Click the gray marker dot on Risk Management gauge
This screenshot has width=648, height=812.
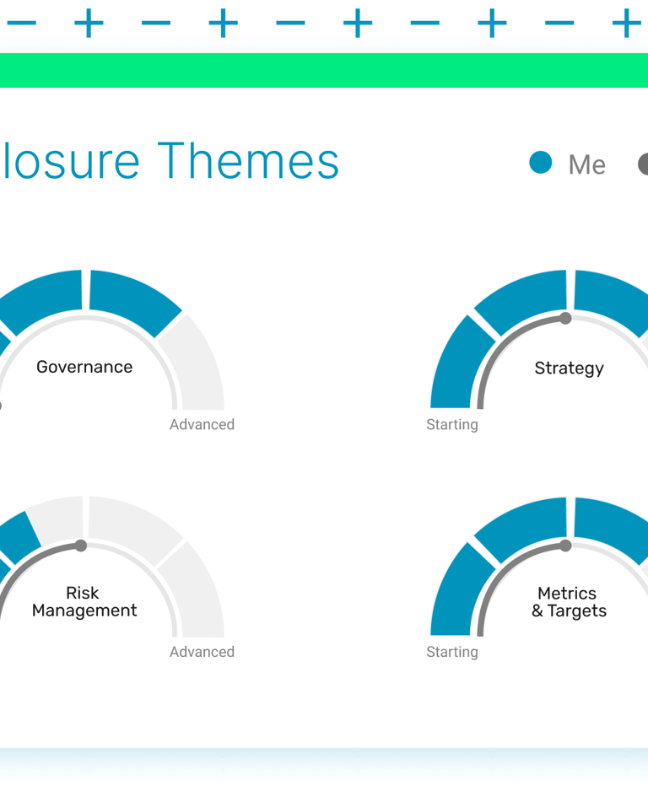tap(81, 546)
